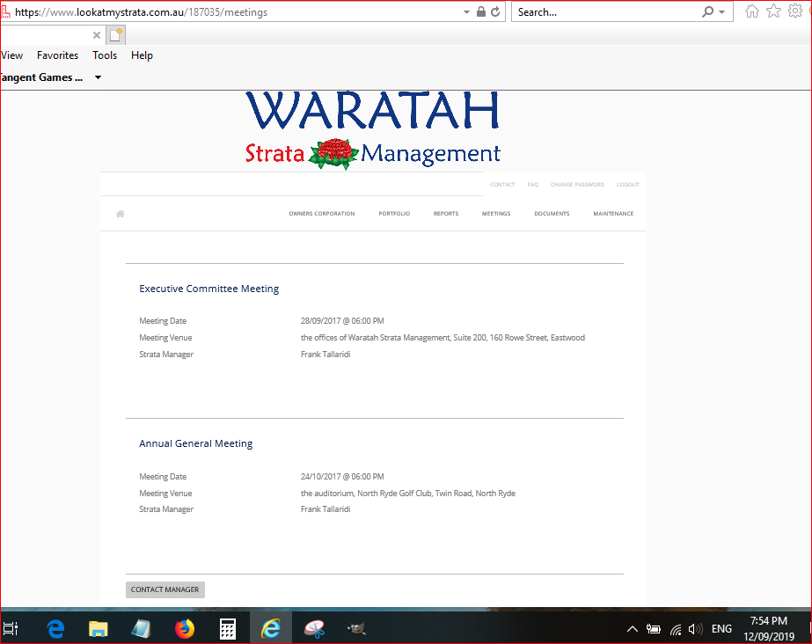Click the Waratah Strata Management logo
The image size is (812, 644).
(372, 130)
